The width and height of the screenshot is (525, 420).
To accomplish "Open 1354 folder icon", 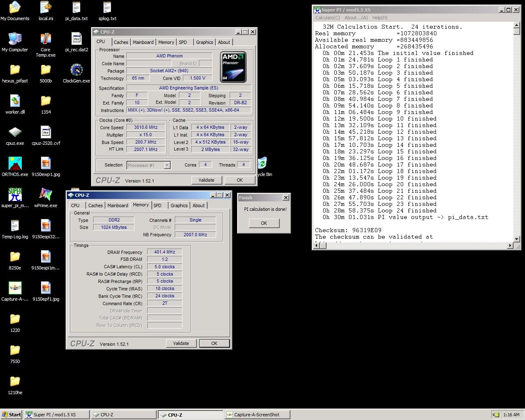I will click(x=46, y=105).
